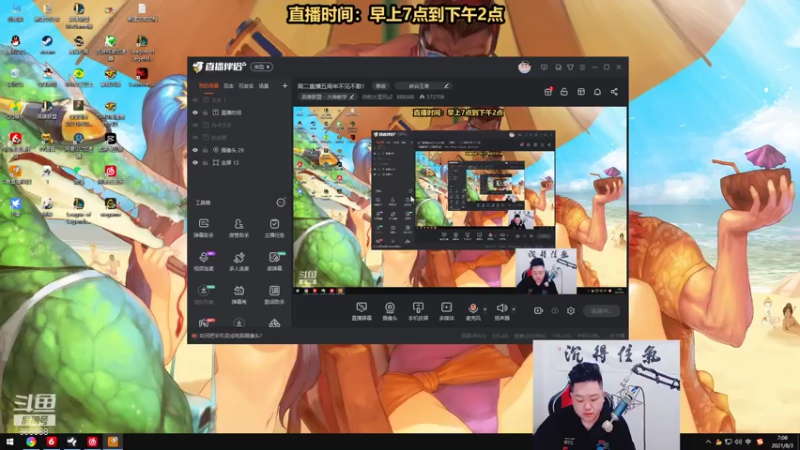Click the webcam overlay inside preview
Viewport: 800px width, 450px height.
(546, 271)
